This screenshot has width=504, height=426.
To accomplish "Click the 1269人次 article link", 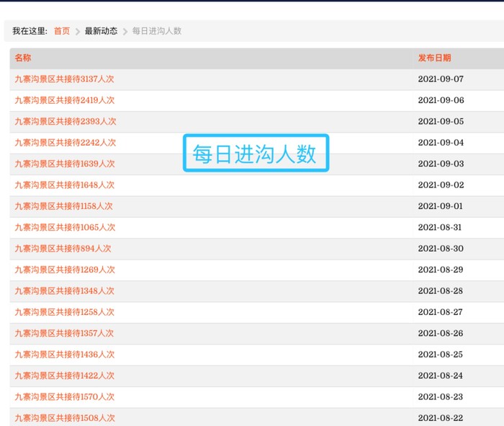I will tap(65, 270).
